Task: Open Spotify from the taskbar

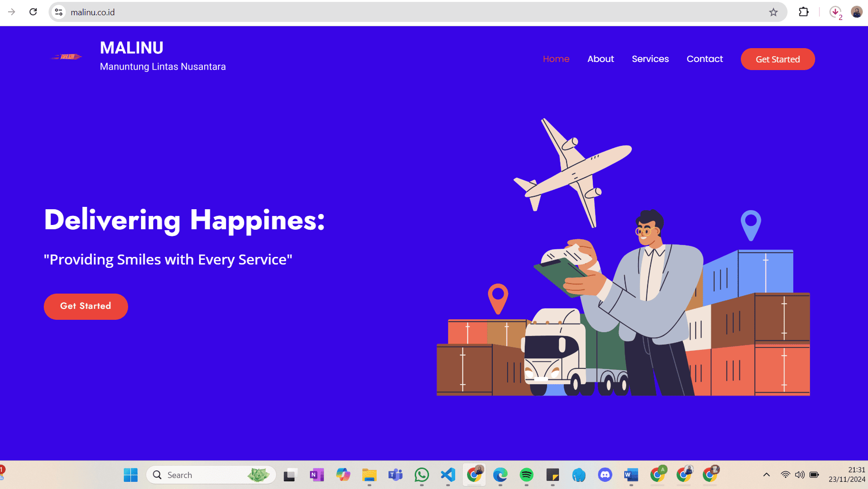Action: click(x=526, y=475)
